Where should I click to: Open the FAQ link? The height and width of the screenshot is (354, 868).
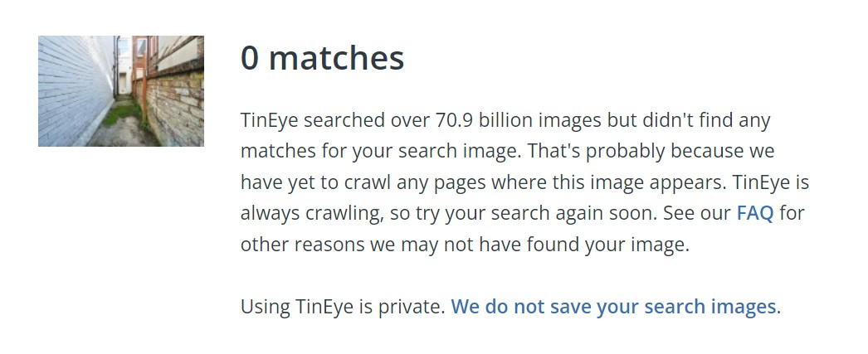pos(755,213)
